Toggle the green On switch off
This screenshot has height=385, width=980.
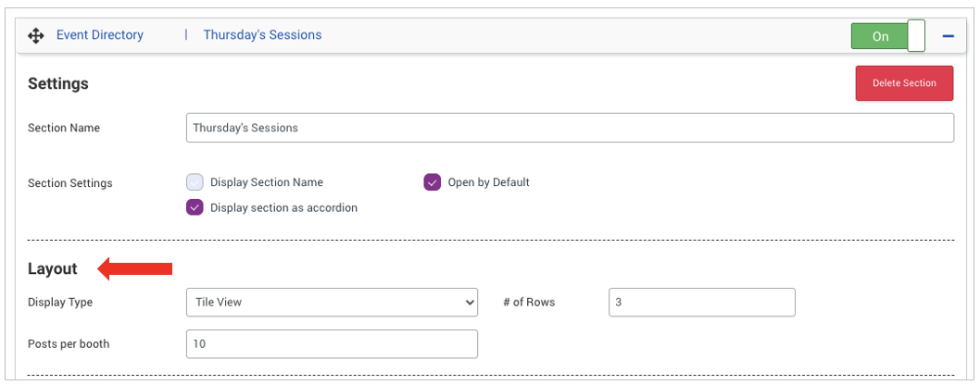[887, 36]
